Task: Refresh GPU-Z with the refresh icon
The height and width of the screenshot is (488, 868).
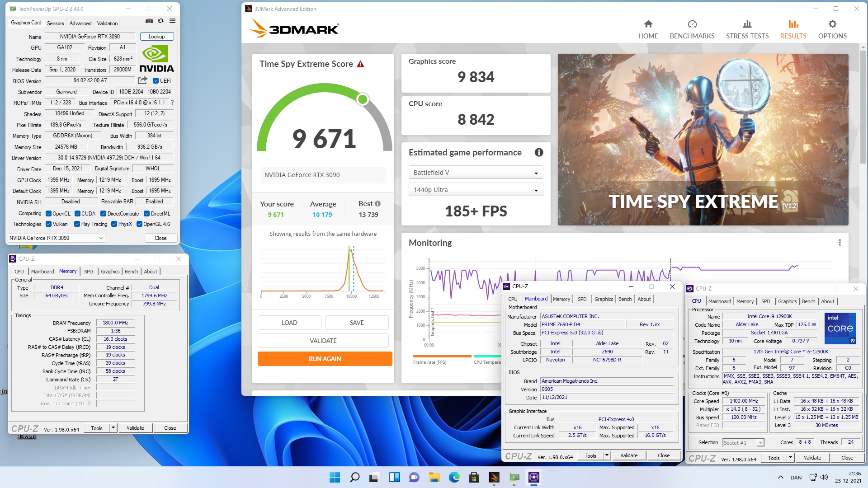Action: (x=160, y=21)
